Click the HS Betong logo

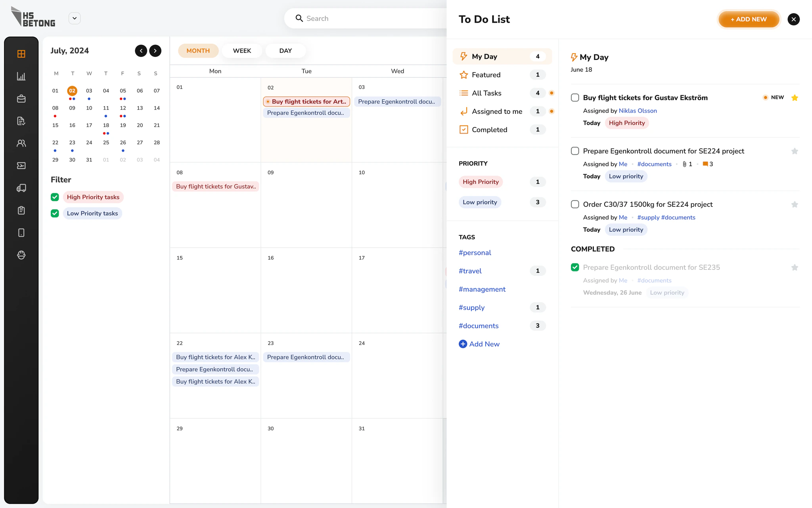click(33, 17)
